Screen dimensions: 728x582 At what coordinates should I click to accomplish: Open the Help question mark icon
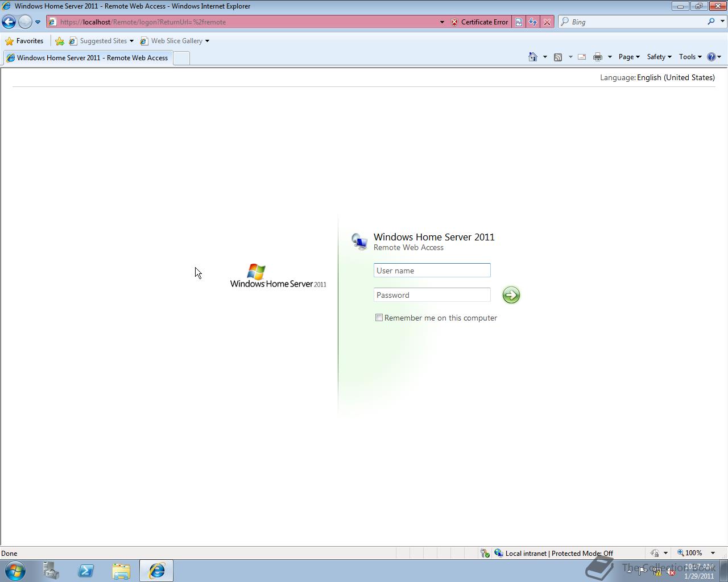[713, 57]
